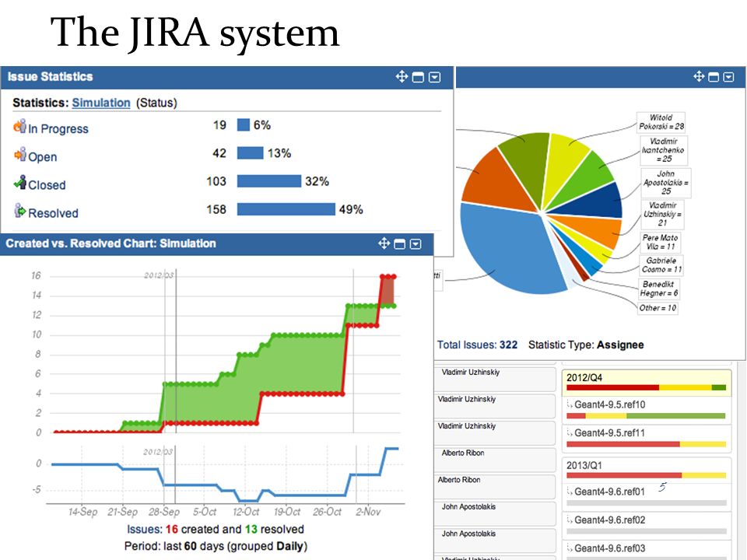Click the Open status icon
The height and width of the screenshot is (560, 747).
pos(20,154)
